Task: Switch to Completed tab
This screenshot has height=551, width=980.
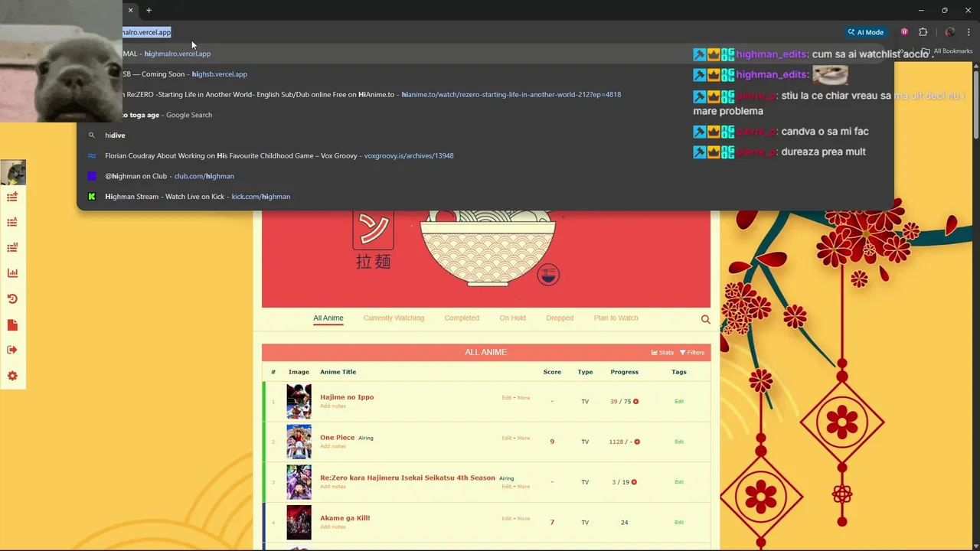Action: 462,318
